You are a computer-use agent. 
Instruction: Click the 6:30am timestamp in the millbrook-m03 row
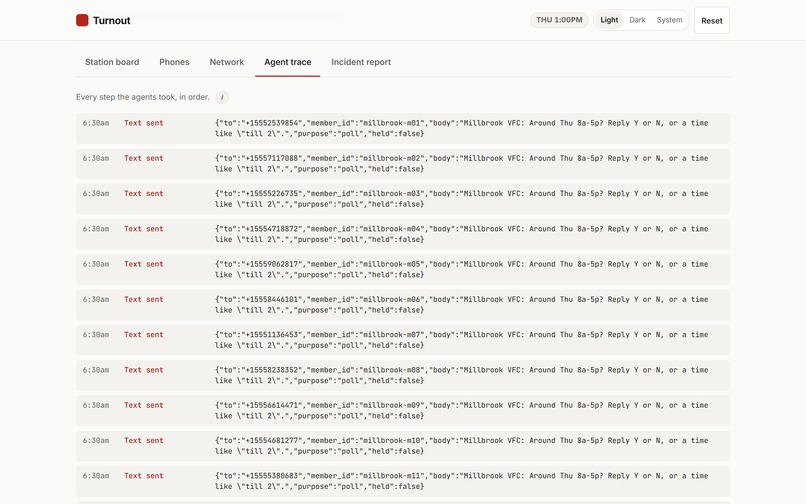[96, 193]
